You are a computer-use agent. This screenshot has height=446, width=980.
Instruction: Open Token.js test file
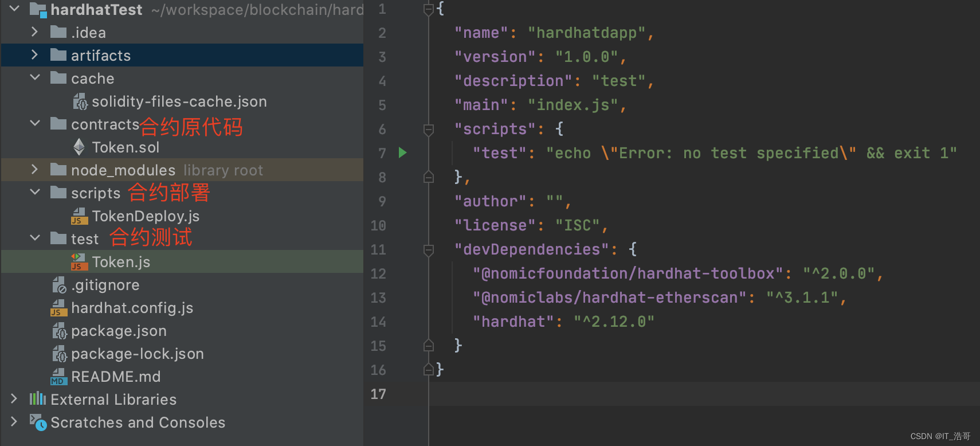coord(121,262)
